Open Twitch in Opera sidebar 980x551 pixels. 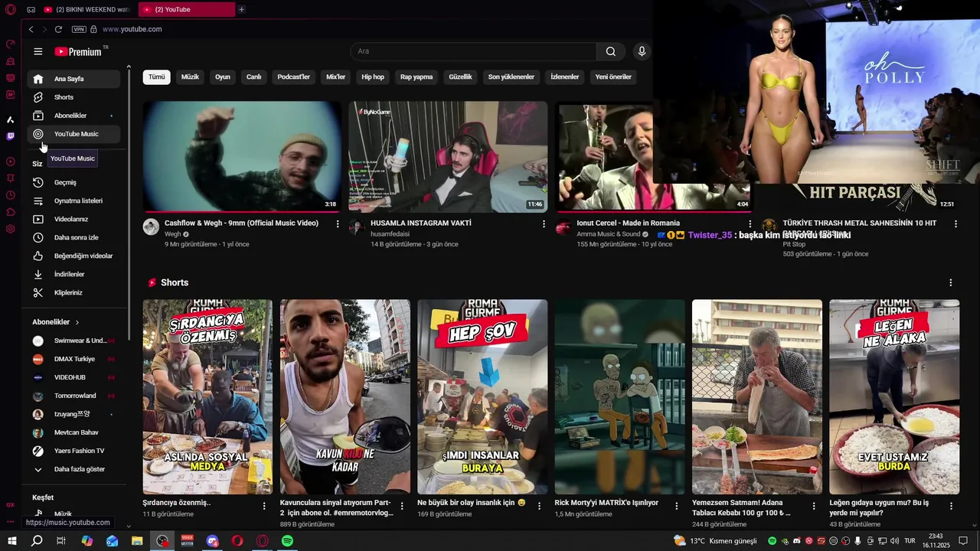tap(11, 136)
